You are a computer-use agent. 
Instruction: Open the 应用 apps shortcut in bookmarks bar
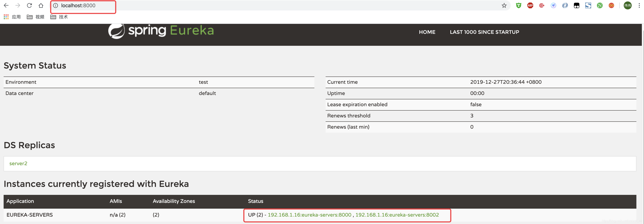click(x=12, y=17)
